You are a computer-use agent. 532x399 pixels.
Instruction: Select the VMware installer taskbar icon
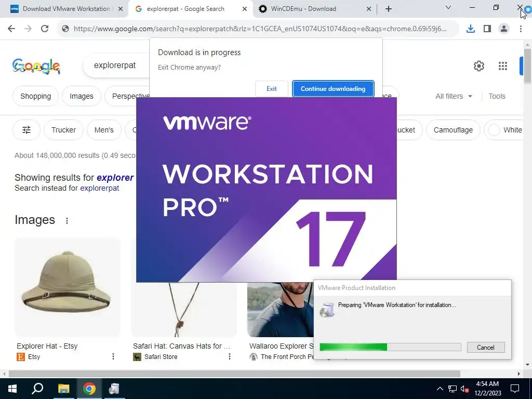(114, 389)
